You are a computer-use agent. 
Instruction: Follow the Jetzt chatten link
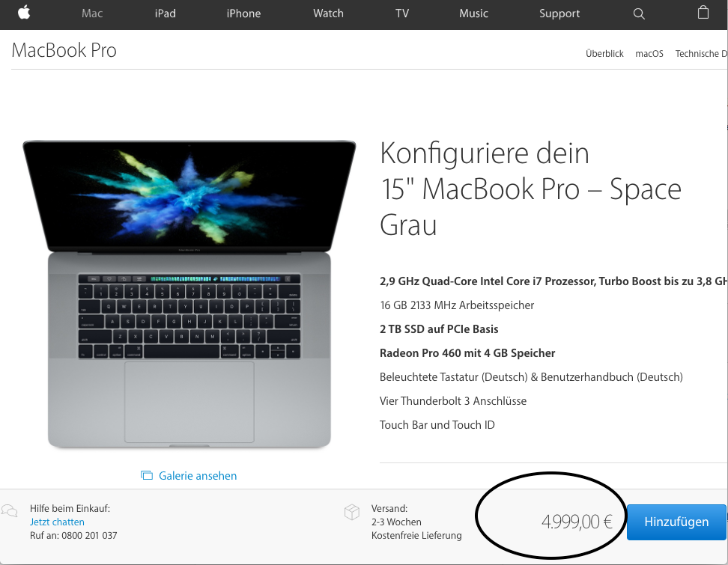(x=57, y=522)
